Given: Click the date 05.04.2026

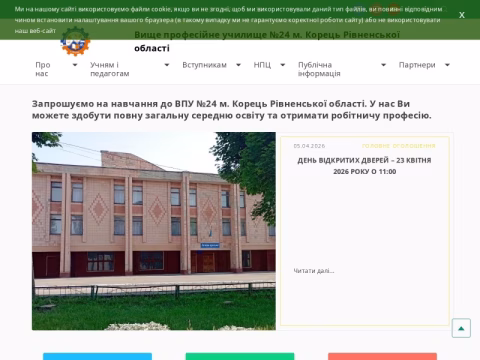Looking at the screenshot, I should coord(309,146).
